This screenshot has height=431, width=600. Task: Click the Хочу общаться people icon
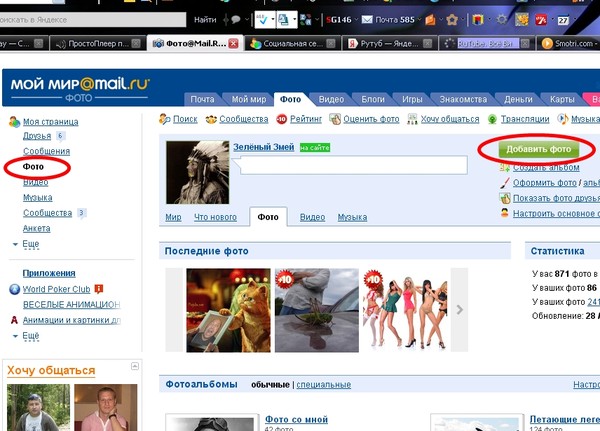coord(412,119)
